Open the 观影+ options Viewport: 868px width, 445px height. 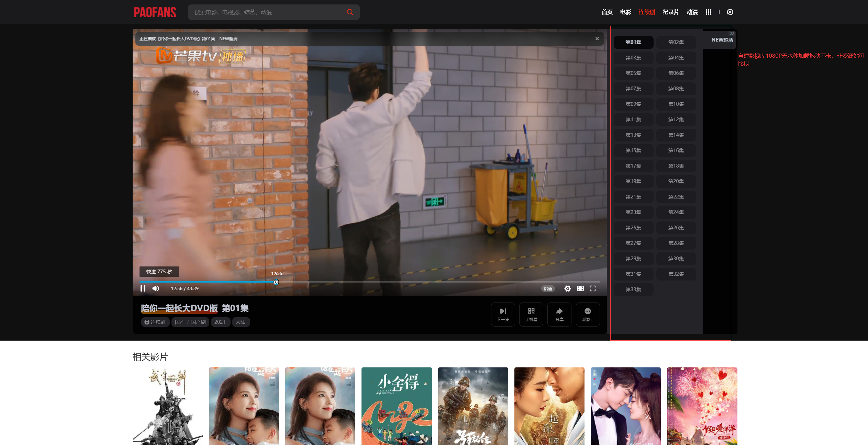(x=588, y=314)
